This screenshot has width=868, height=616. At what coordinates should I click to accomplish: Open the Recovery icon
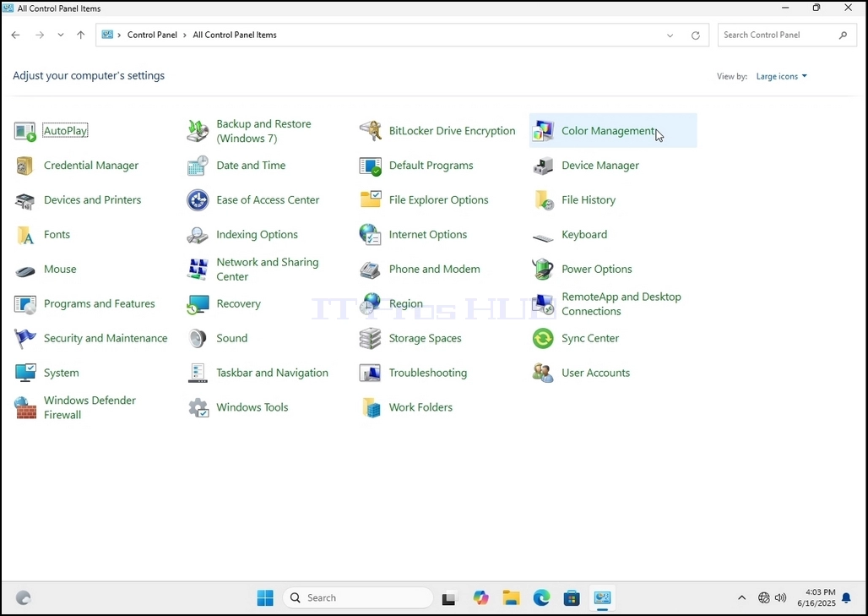(198, 304)
